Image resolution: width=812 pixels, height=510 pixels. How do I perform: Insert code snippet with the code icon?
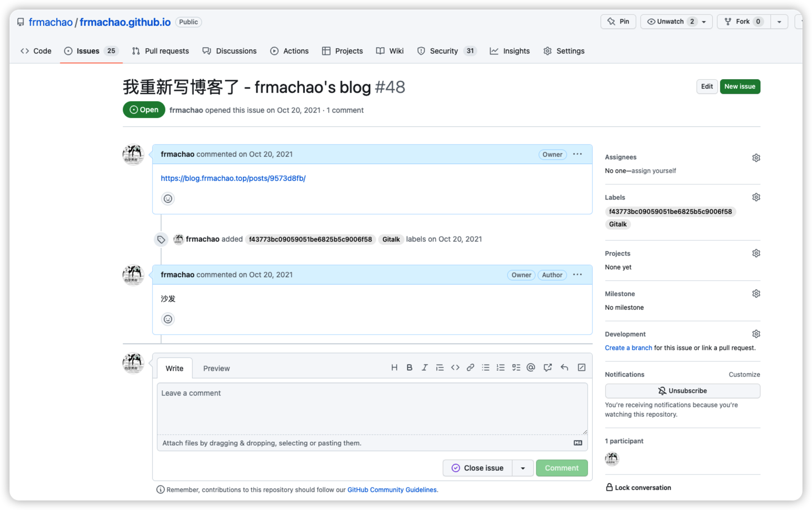[455, 367]
